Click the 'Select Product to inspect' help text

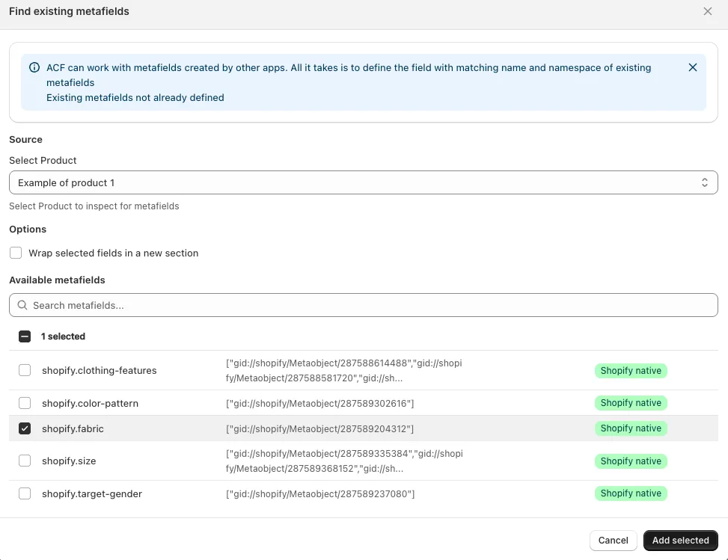click(94, 206)
